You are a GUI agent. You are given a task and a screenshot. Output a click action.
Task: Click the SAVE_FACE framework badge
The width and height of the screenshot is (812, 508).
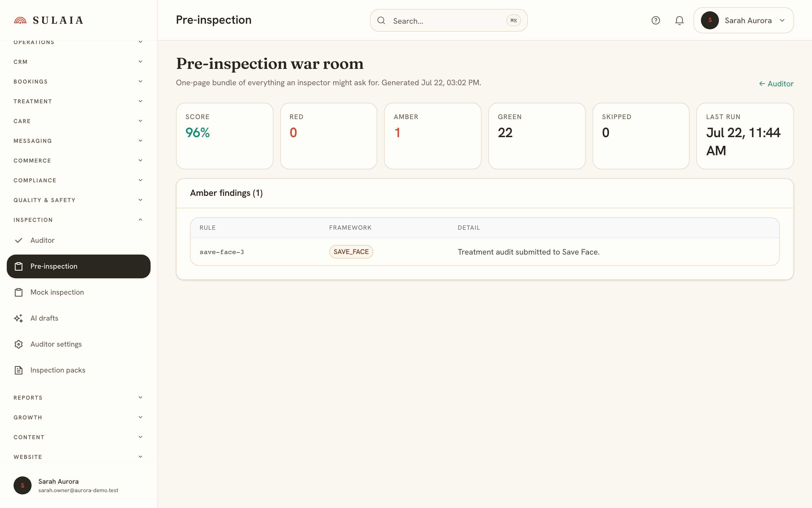point(351,252)
